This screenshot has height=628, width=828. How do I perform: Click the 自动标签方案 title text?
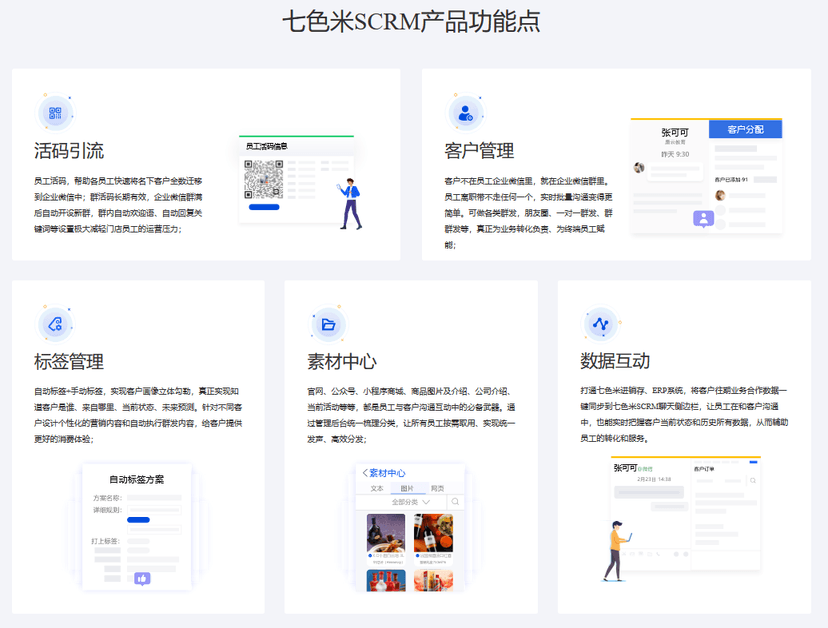137,480
